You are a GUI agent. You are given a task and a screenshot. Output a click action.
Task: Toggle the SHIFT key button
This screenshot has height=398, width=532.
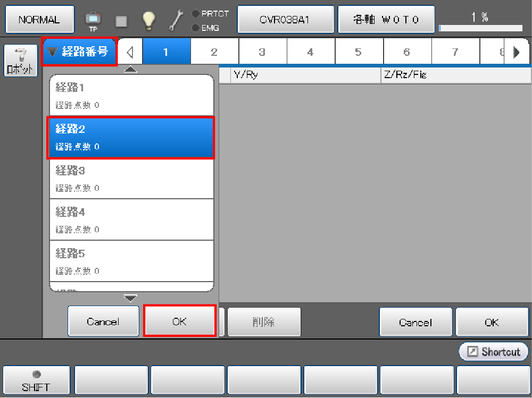click(x=36, y=381)
